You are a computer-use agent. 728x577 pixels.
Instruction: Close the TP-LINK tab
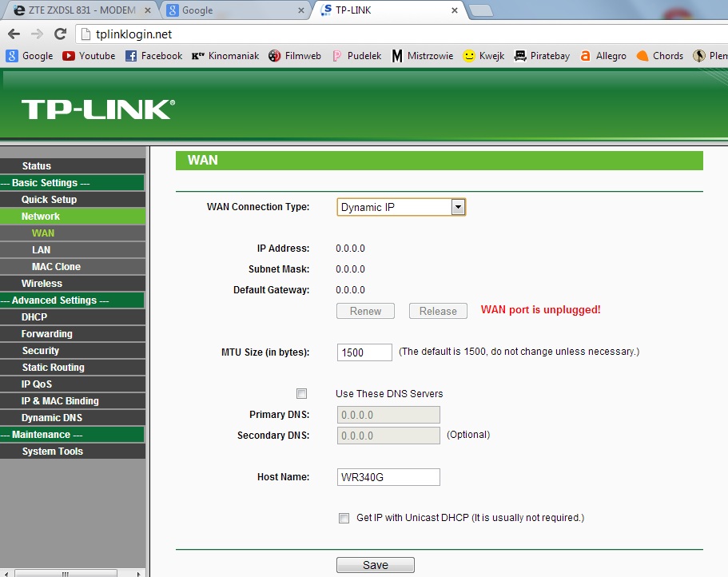(x=455, y=10)
